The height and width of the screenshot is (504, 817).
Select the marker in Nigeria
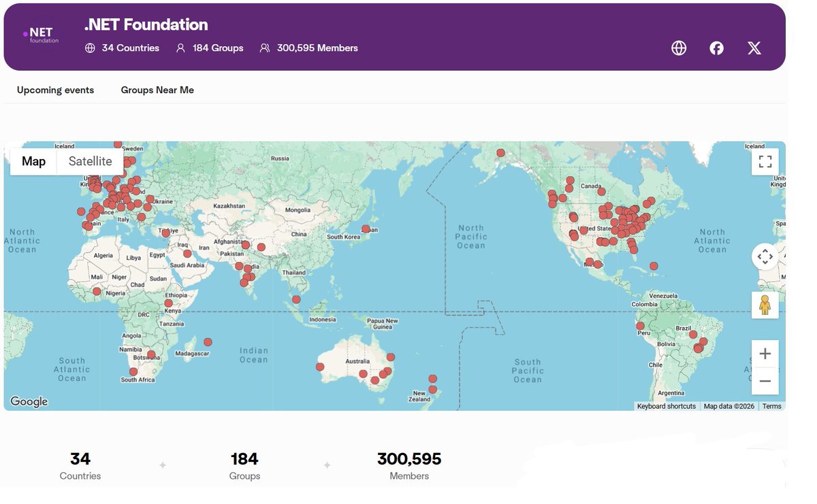[97, 291]
